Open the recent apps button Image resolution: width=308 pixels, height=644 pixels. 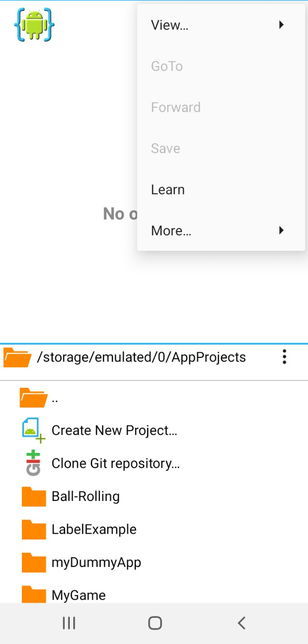point(69,623)
